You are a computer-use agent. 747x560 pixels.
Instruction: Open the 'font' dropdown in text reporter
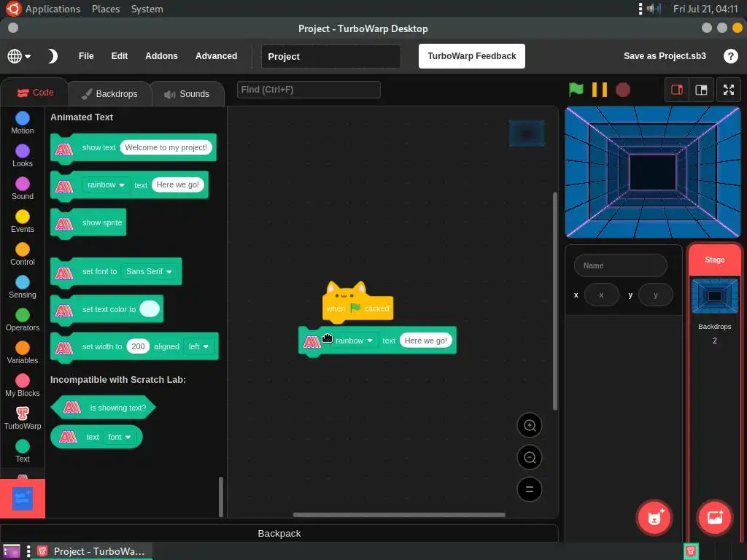point(119,437)
